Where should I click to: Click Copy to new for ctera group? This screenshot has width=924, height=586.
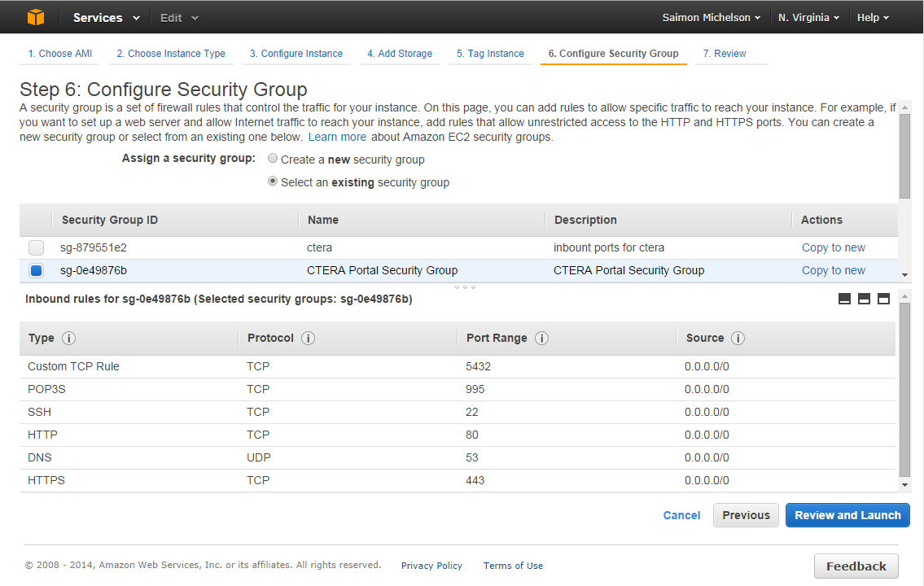pyautogui.click(x=834, y=248)
